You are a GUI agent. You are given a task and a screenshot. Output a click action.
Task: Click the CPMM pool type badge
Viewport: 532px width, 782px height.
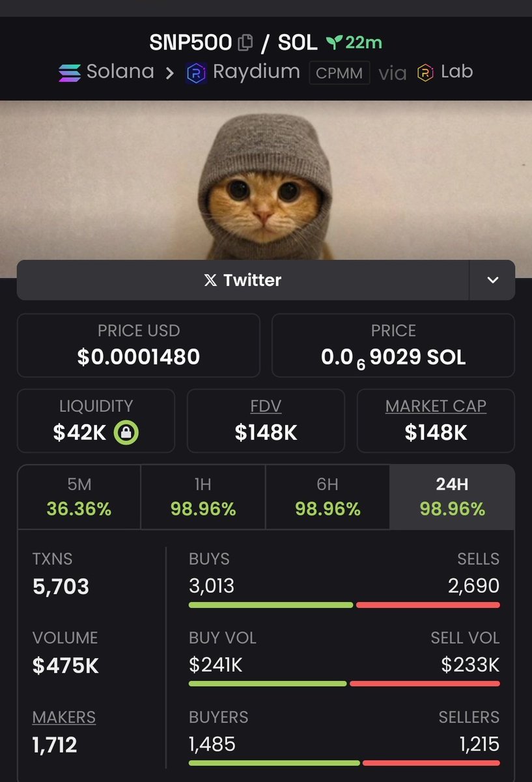tap(339, 73)
